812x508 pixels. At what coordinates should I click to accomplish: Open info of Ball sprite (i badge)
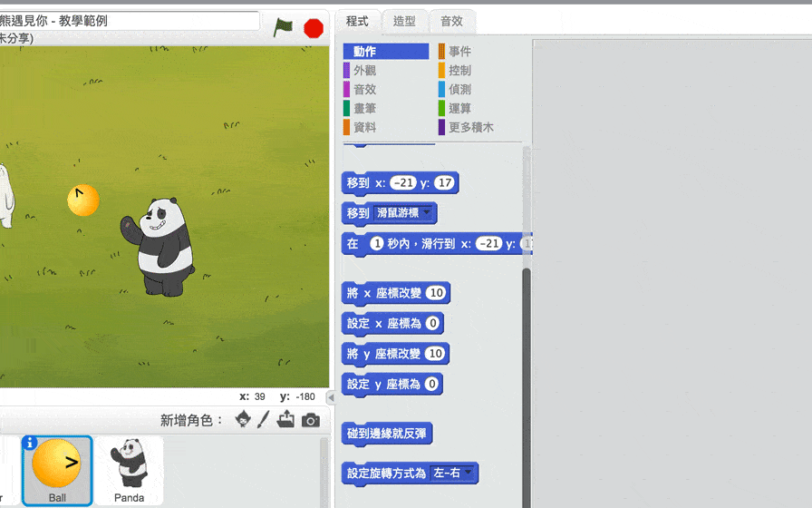tap(30, 444)
